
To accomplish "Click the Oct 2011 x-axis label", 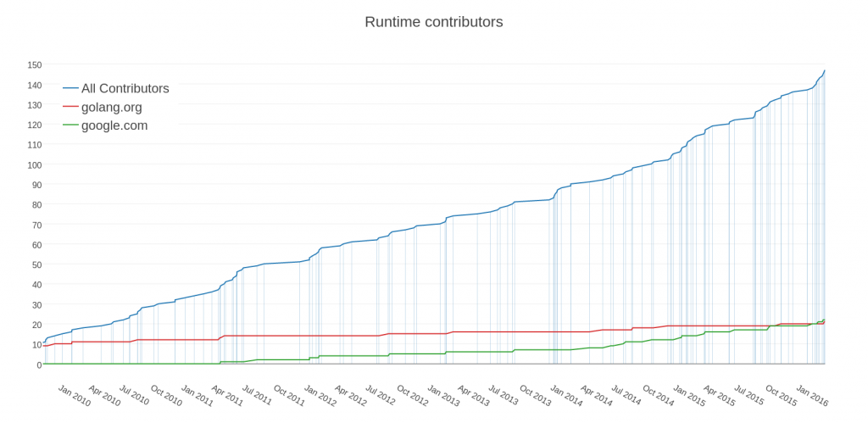I will point(289,396).
